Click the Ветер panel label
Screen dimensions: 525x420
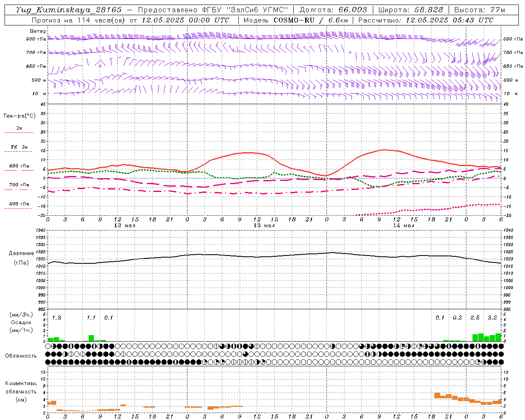click(x=38, y=31)
